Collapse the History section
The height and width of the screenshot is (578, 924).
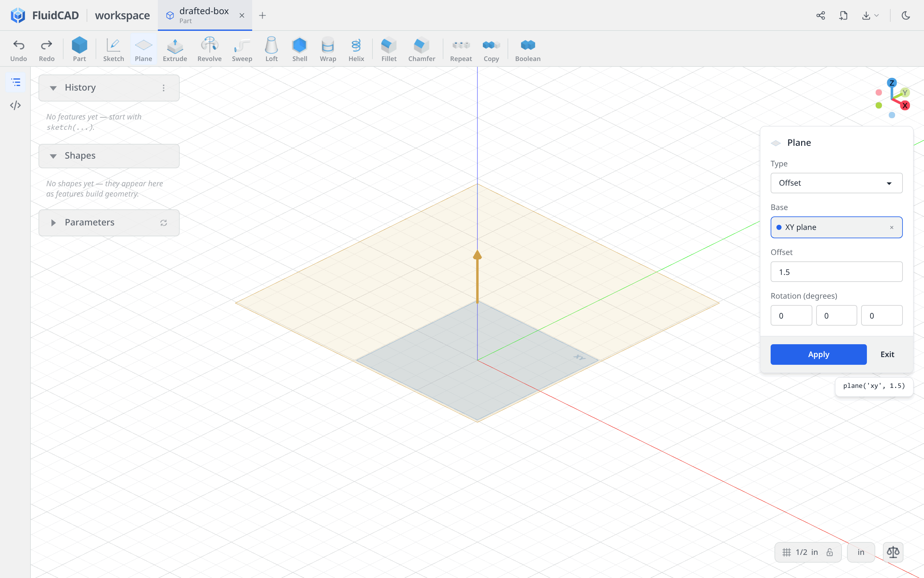(53, 88)
